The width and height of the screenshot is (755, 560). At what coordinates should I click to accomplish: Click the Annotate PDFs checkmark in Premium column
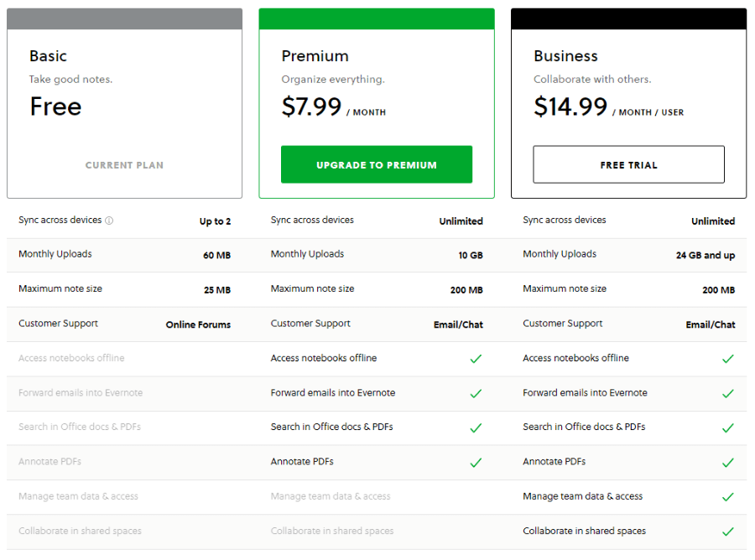(476, 461)
